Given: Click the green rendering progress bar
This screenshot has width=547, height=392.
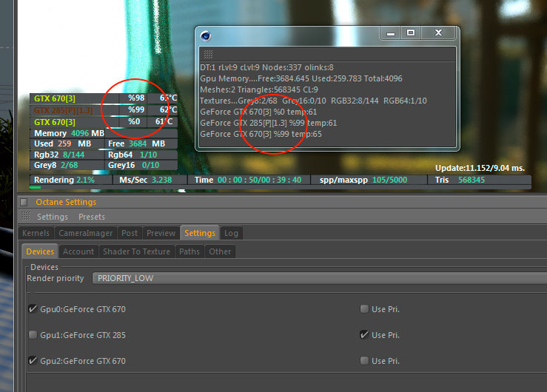Looking at the screenshot, I should click(x=36, y=187).
